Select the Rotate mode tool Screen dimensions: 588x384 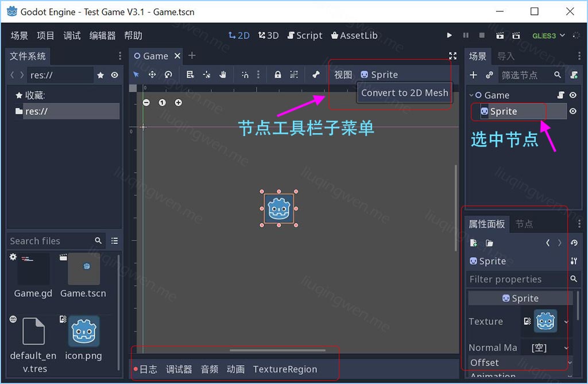168,74
